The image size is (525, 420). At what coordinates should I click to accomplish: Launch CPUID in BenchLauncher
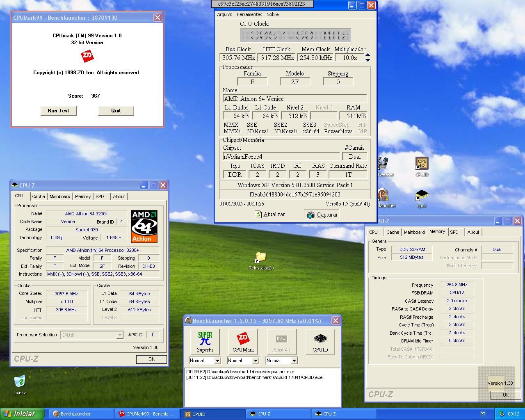tap(320, 342)
